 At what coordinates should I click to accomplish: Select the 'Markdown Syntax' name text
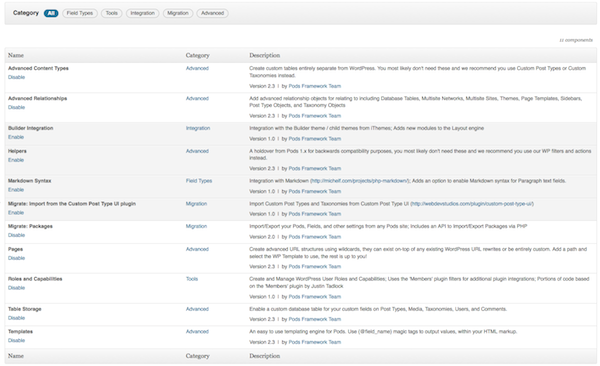pos(29,181)
